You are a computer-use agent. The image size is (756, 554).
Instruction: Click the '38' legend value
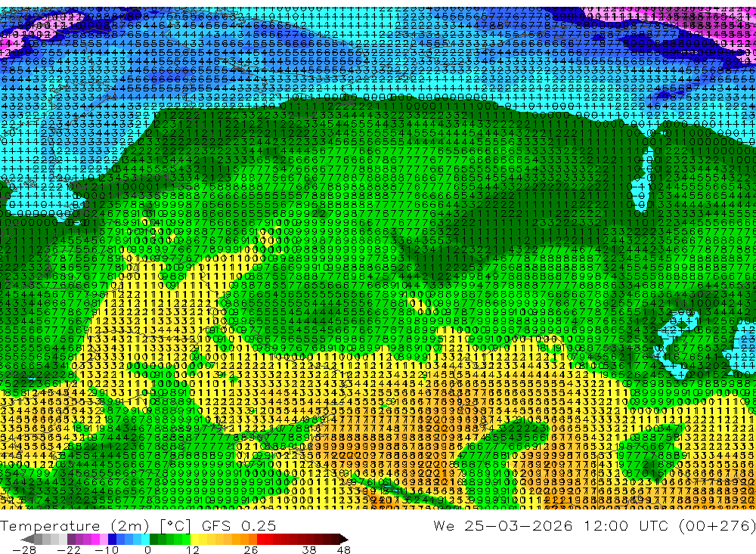[309, 549]
